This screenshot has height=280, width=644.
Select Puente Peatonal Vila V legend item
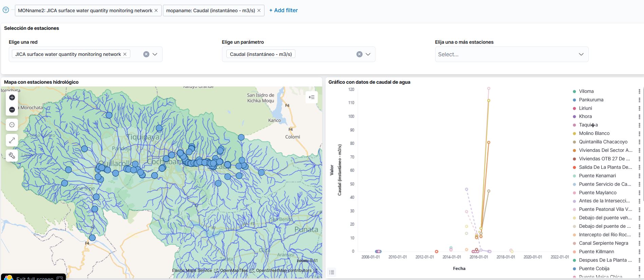pos(605,209)
